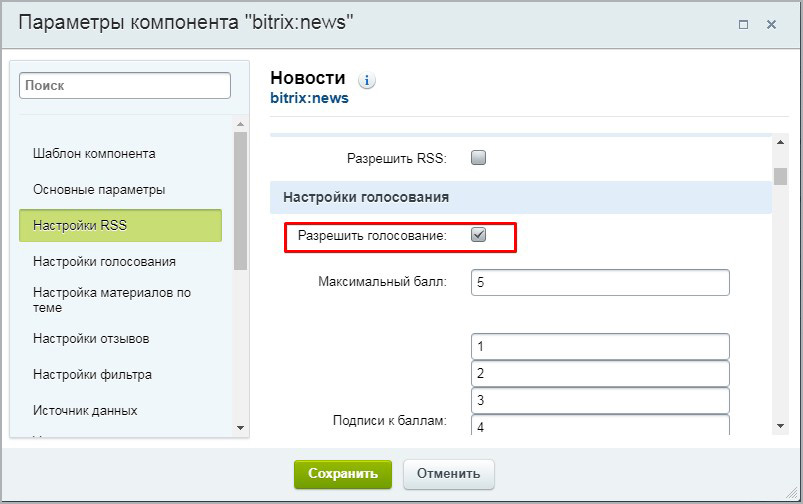Viewport: 803px width, 504px height.
Task: Click the right panel scroll down arrow
Action: (x=780, y=427)
